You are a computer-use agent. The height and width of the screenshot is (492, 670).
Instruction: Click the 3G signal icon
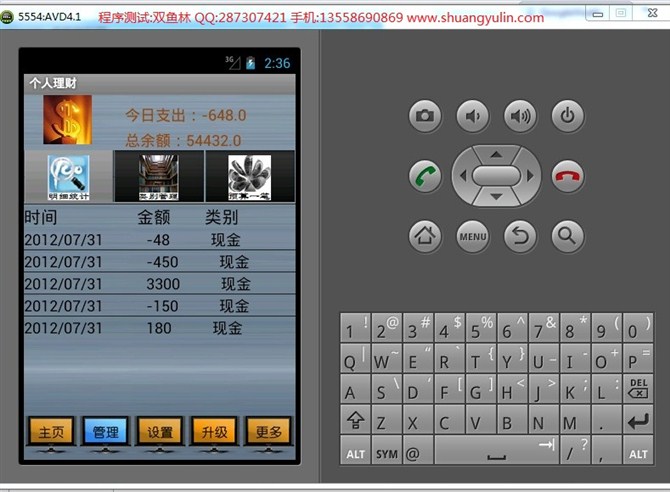point(233,63)
